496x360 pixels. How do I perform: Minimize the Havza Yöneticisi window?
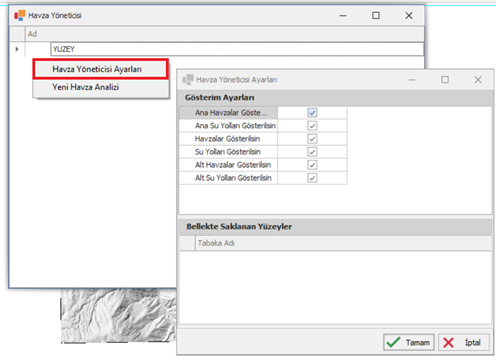(x=343, y=15)
